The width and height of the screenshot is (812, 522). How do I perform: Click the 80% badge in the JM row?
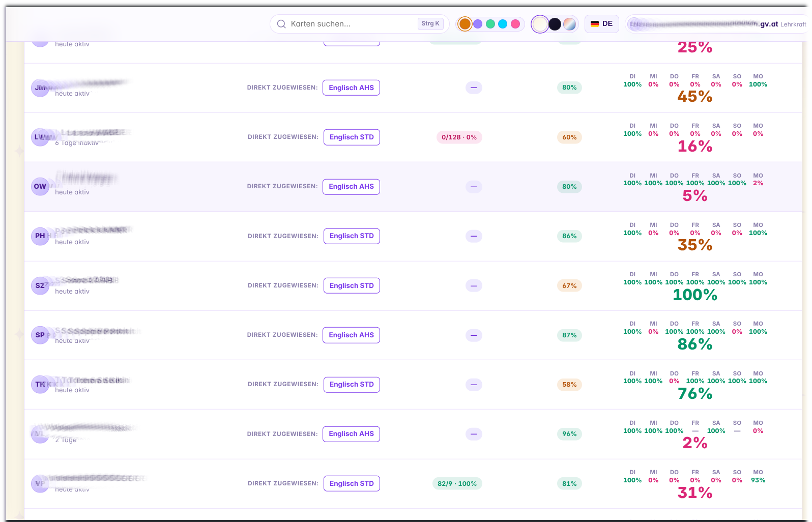(569, 88)
